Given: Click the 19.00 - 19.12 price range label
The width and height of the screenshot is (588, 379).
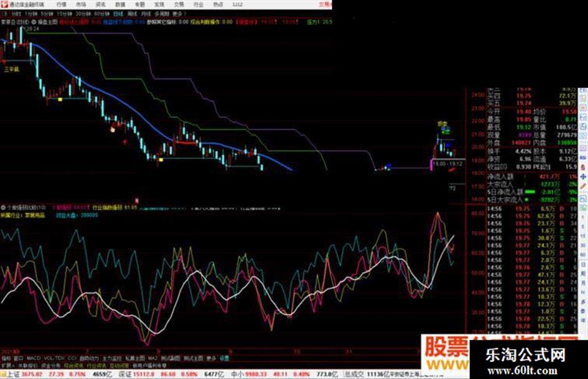Looking at the screenshot, I should 448,164.
